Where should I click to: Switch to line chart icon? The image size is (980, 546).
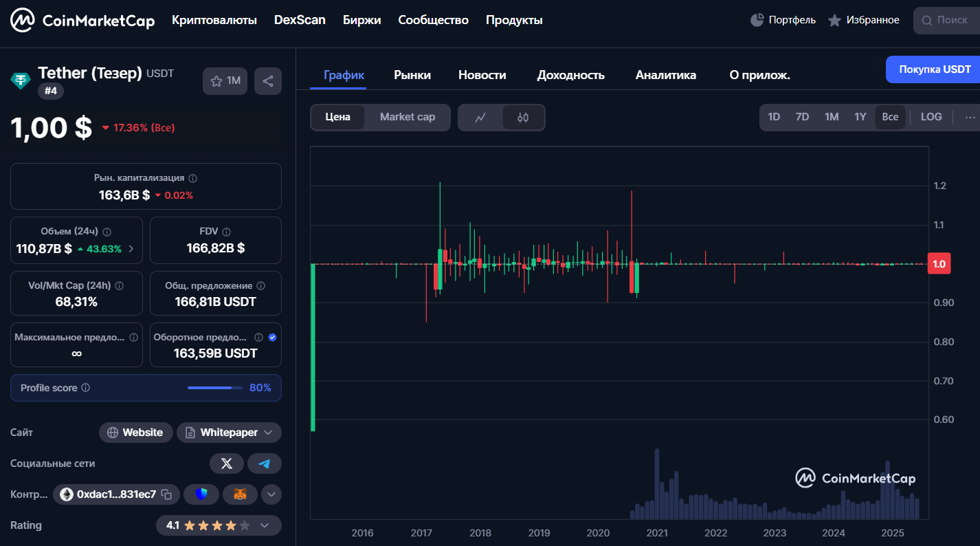tap(481, 118)
